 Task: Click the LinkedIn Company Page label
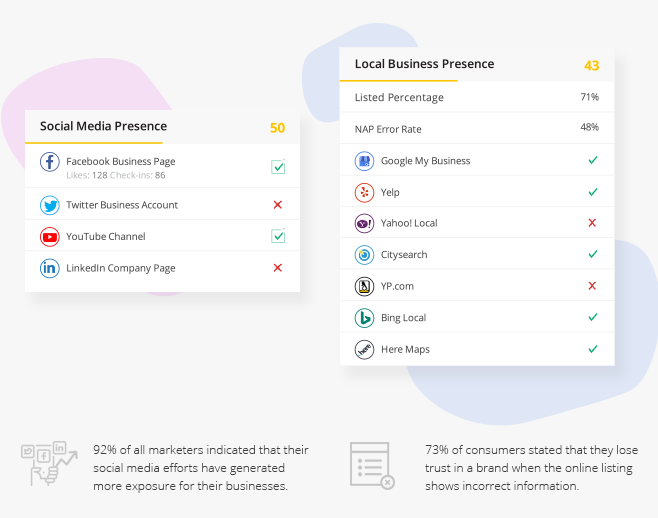coord(121,268)
